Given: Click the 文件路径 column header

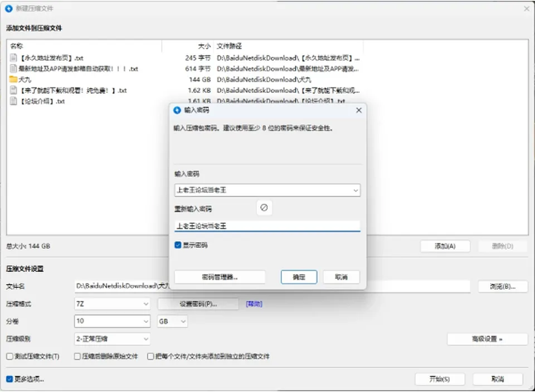Looking at the screenshot, I should tap(288, 46).
